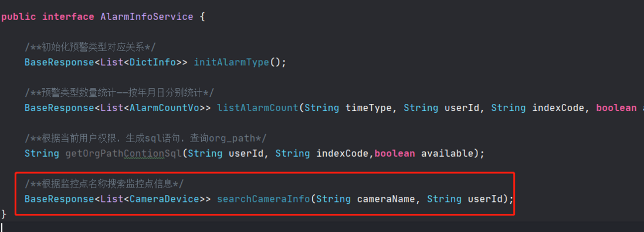Click the 'available' parameter in getOrgPathContionSql
644x232 pixels.
pos(447,154)
